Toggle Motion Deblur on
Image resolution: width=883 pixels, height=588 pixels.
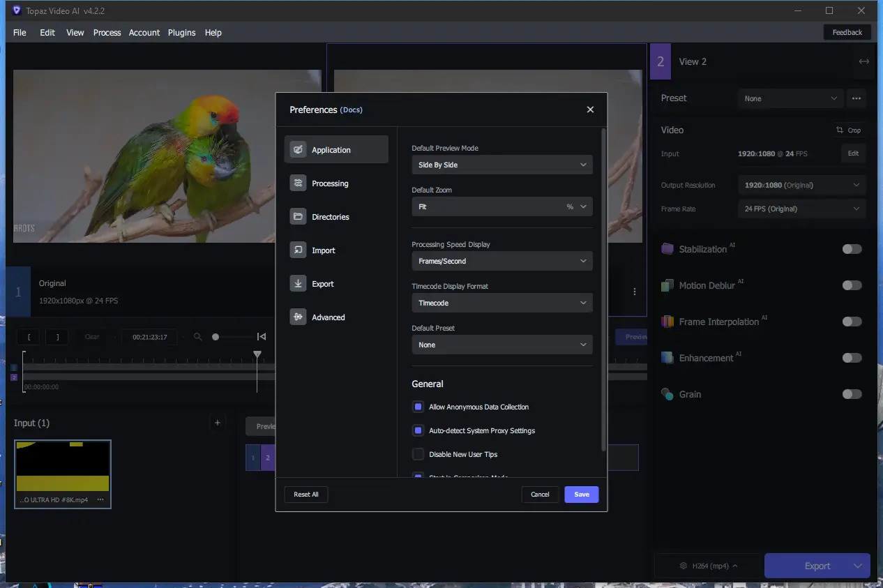pos(852,285)
